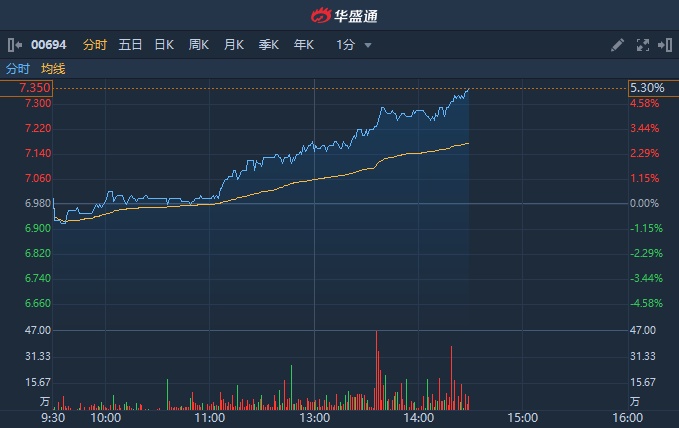Select the pencil drawing tool icon
This screenshot has height=428, width=679.
click(617, 45)
